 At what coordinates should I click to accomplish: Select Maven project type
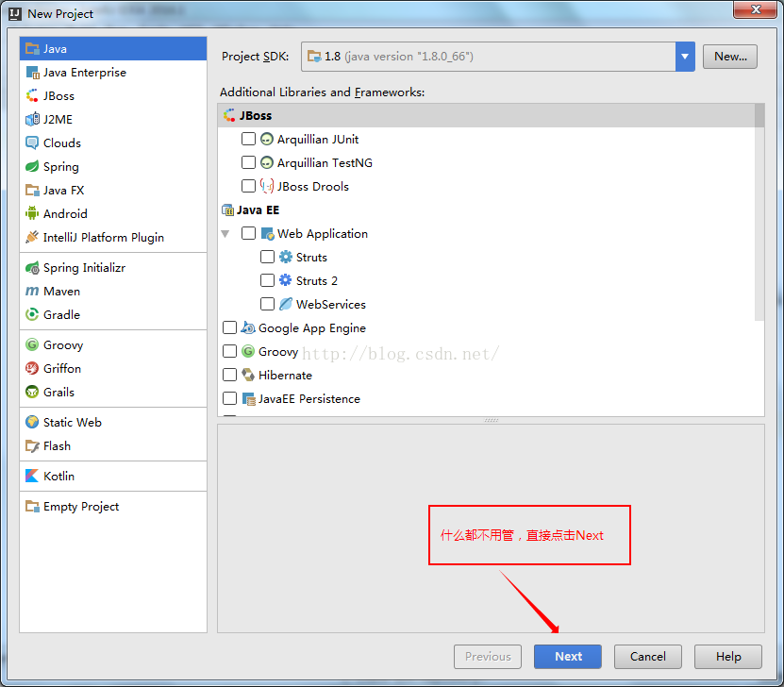113,291
